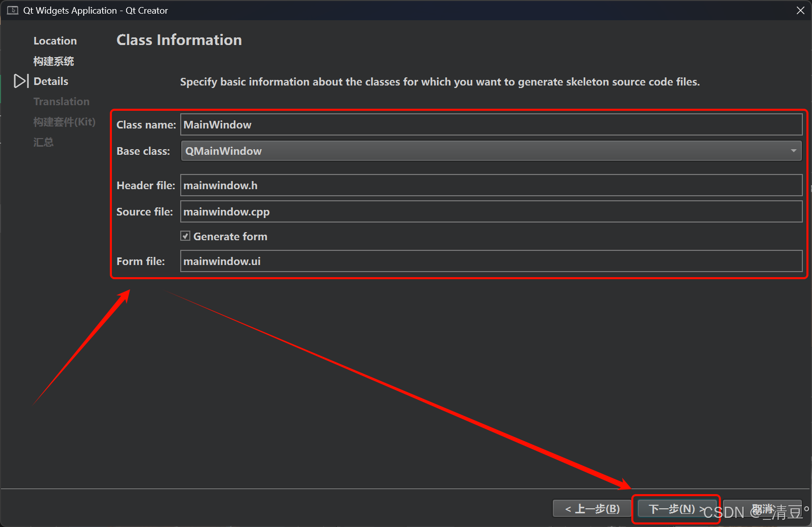812x527 pixels.
Task: Click the Form file input field
Action: point(491,261)
